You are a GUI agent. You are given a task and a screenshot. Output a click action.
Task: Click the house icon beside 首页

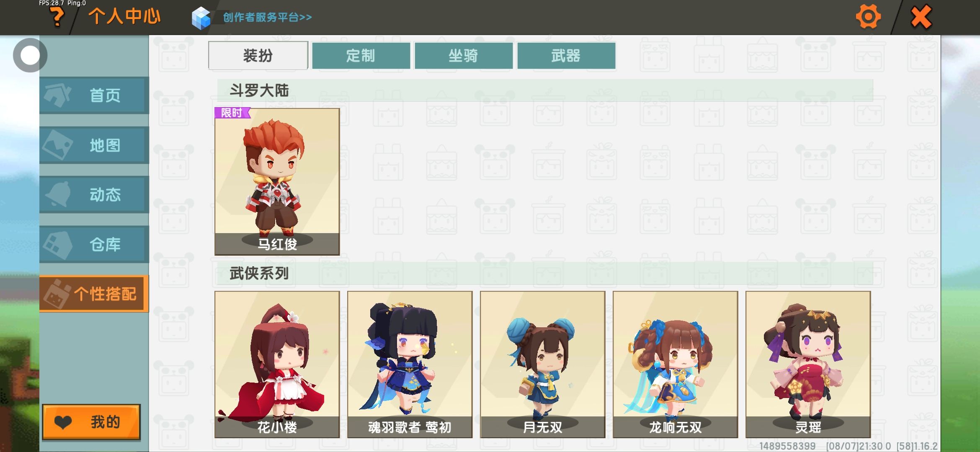click(x=58, y=95)
